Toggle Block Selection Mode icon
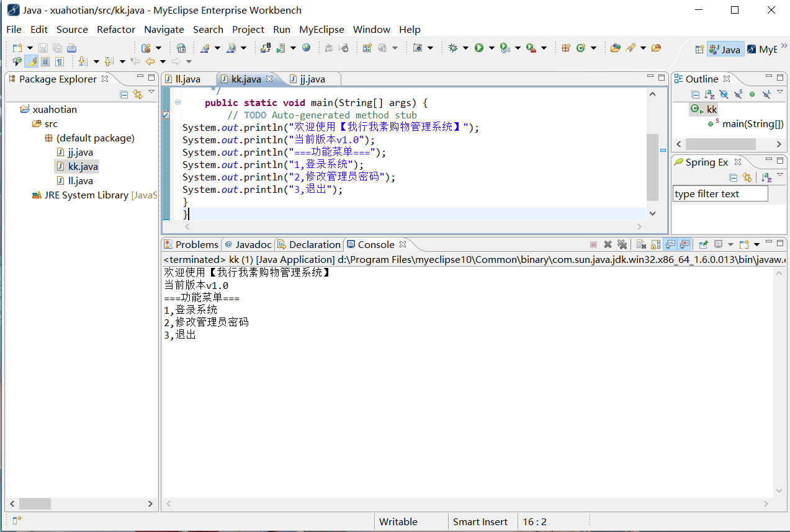Image resolution: width=790 pixels, height=532 pixels. [x=45, y=61]
